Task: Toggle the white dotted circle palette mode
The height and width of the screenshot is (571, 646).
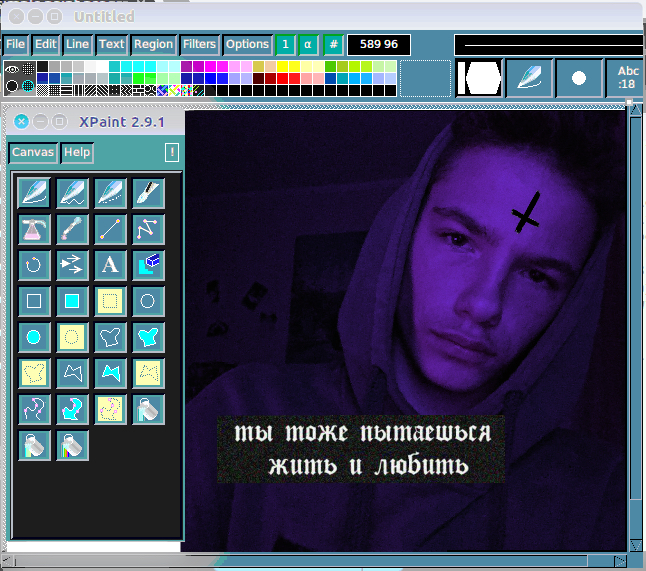Action: coord(28,68)
